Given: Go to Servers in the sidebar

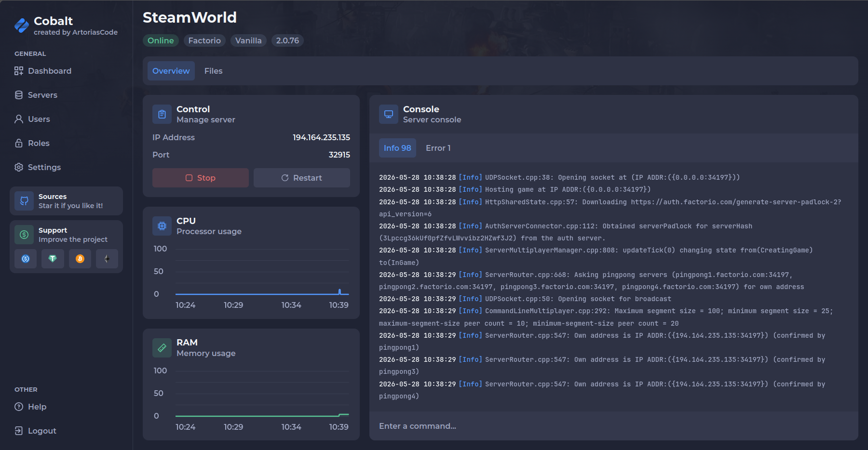Looking at the screenshot, I should (x=36, y=95).
